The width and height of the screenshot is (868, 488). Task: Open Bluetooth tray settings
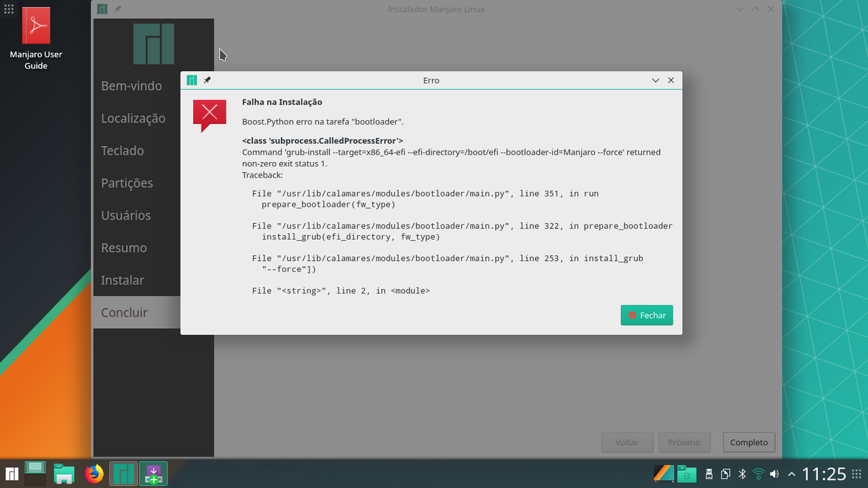coord(742,474)
